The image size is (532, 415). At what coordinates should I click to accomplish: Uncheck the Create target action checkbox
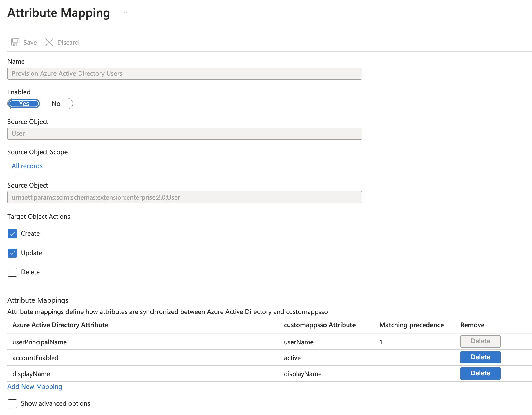[x=12, y=234]
